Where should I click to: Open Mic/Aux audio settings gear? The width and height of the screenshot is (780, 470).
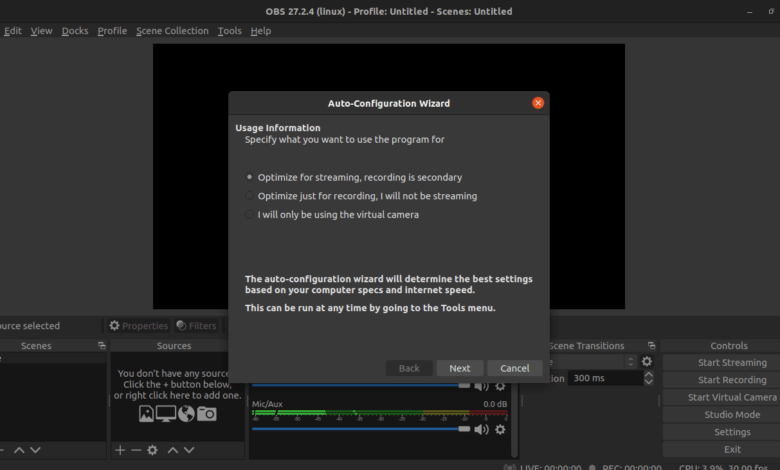[x=500, y=429]
